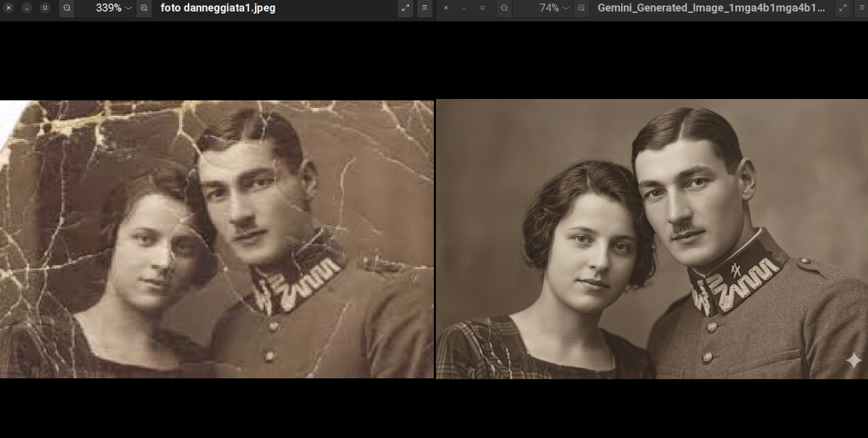Maximize the Gemini generated image window
The height and width of the screenshot is (438, 868).
pyautogui.click(x=482, y=8)
